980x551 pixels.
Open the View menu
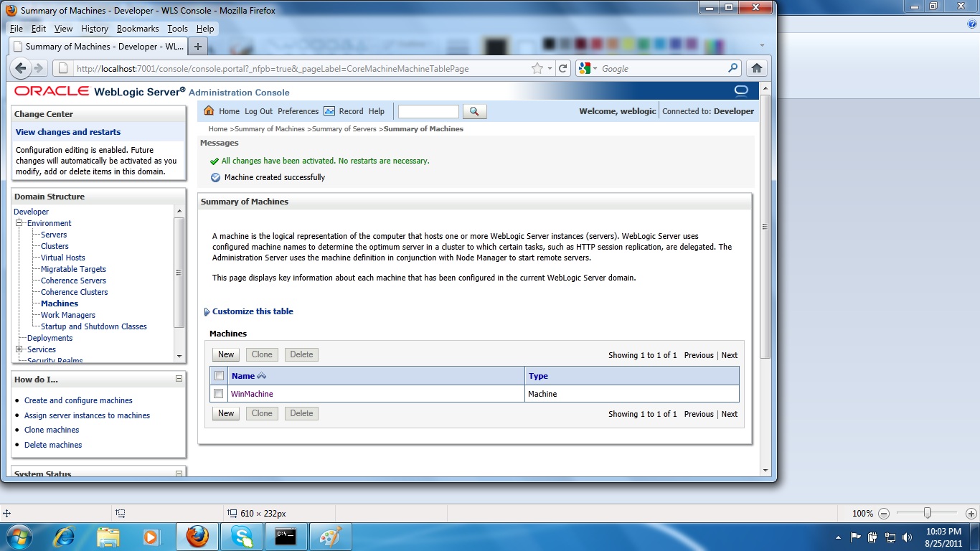point(64,29)
